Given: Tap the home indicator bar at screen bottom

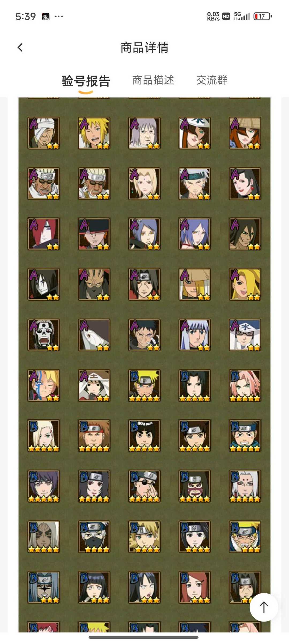Looking at the screenshot, I should (x=143, y=637).
